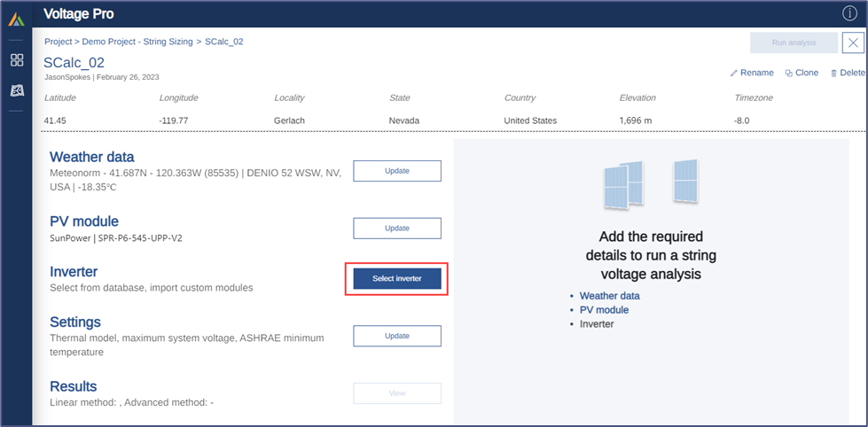Image resolution: width=868 pixels, height=427 pixels.
Task: Click the Results section heading
Action: coord(73,386)
